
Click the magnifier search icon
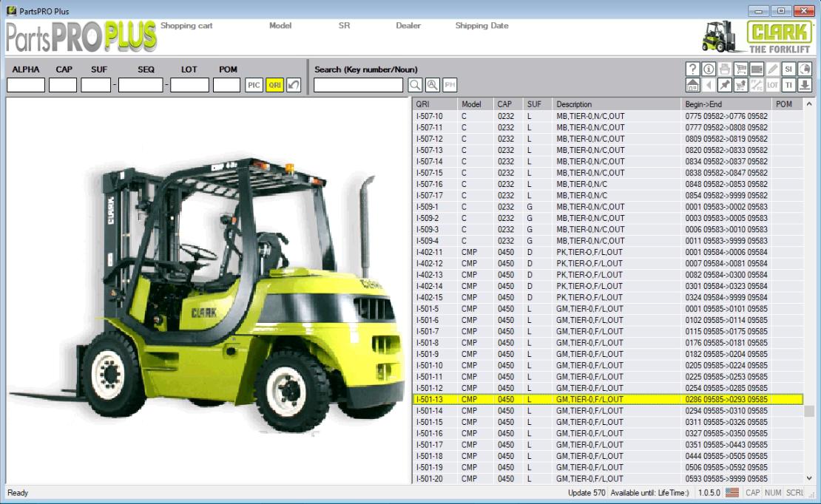[415, 85]
